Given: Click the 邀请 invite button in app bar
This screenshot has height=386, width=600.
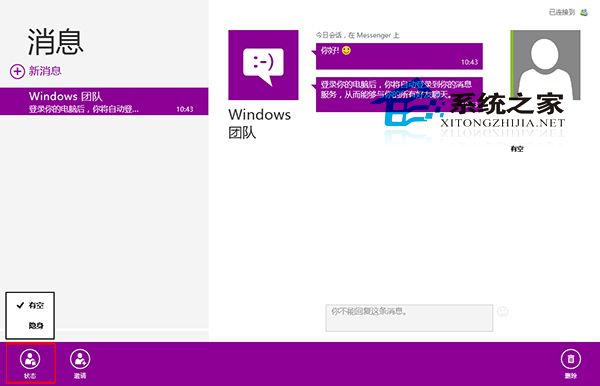Looking at the screenshot, I should (80, 364).
